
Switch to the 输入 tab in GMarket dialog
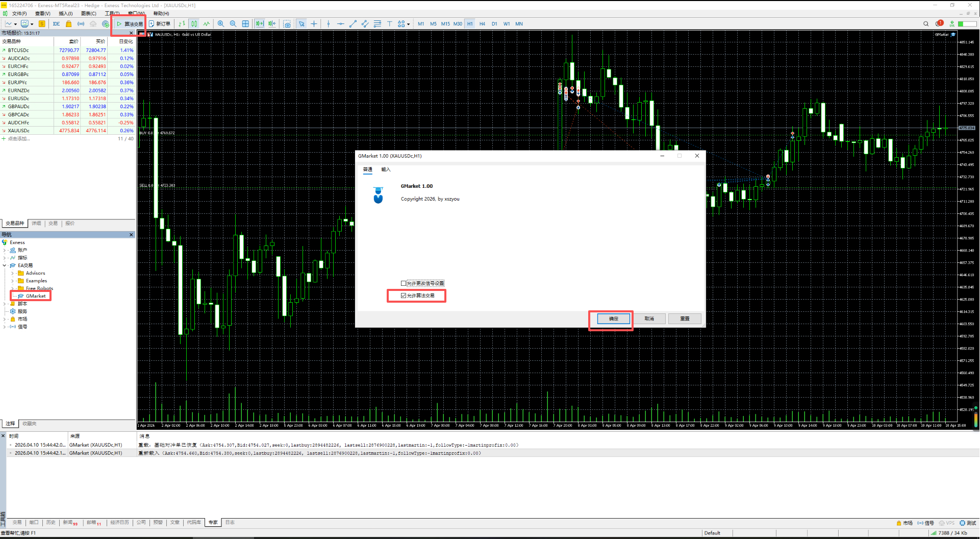(386, 170)
